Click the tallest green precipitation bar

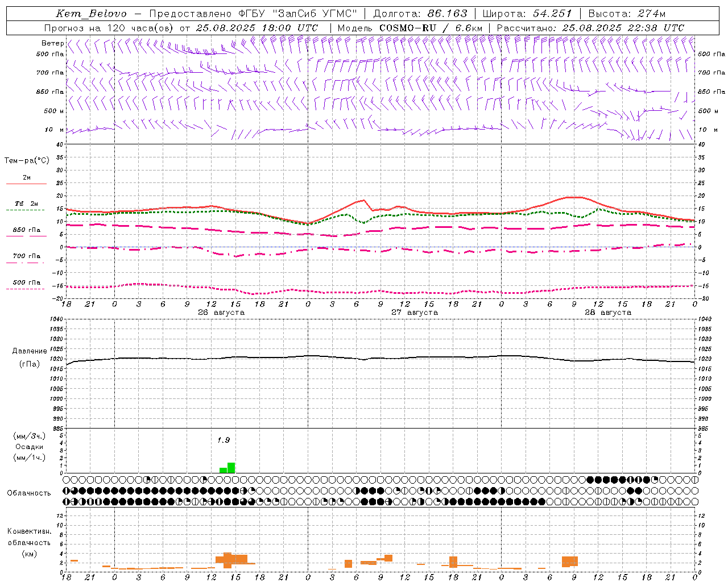coord(231,468)
